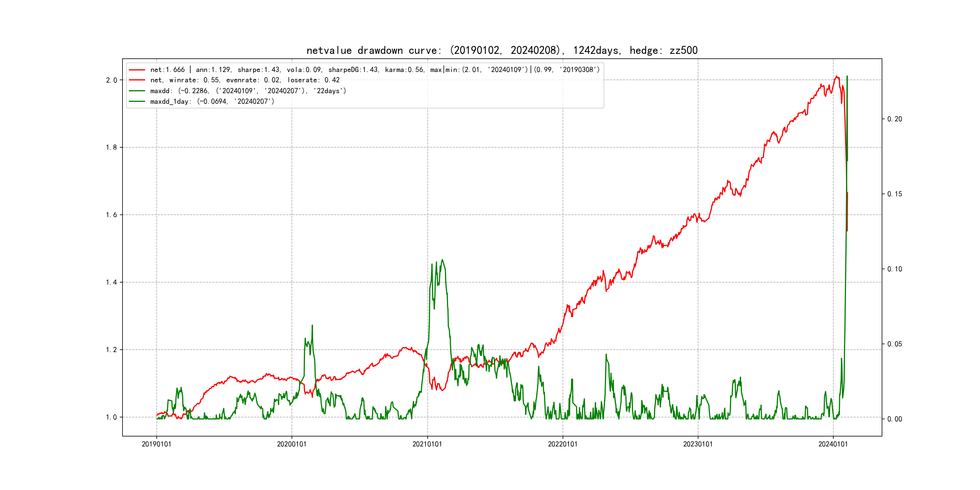The image size is (980, 490).
Task: Click the 20200101 x-axis tick label
Action: point(292,444)
